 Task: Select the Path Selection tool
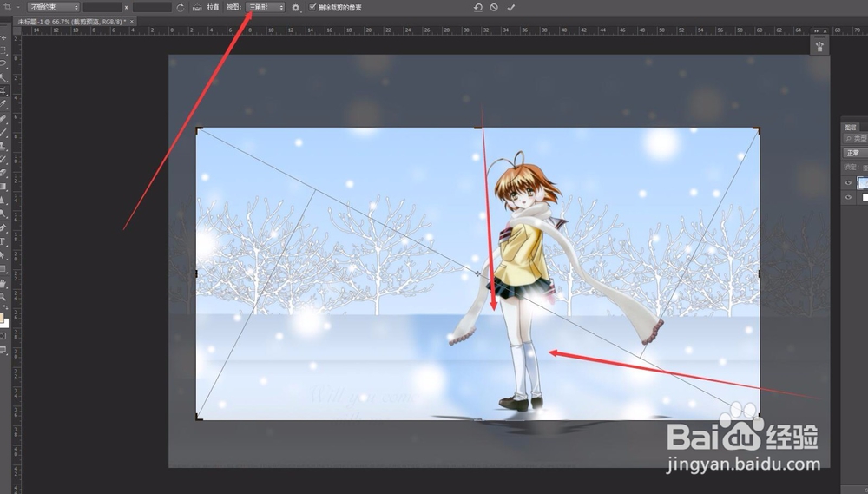(x=3, y=254)
